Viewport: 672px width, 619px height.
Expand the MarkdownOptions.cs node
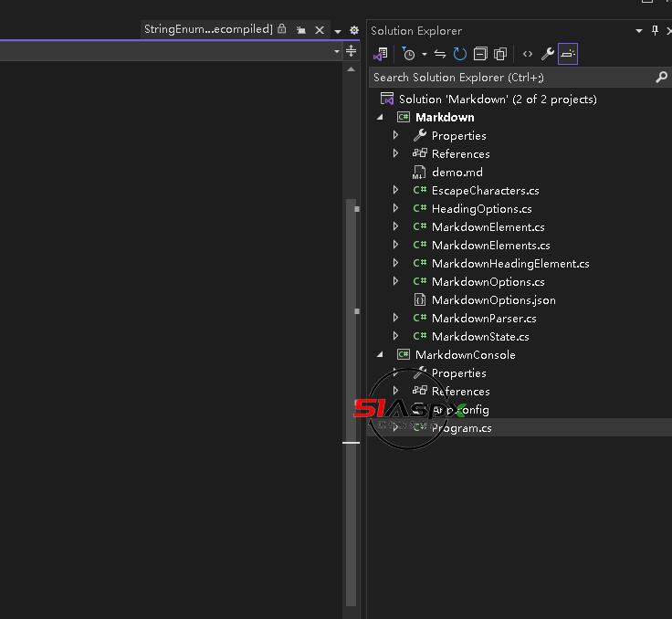(395, 281)
